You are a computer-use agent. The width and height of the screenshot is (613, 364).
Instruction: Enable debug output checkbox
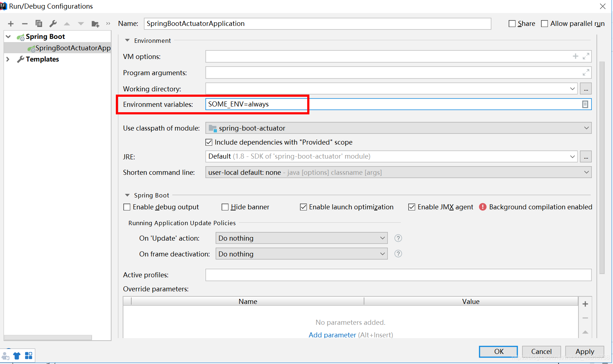point(127,207)
